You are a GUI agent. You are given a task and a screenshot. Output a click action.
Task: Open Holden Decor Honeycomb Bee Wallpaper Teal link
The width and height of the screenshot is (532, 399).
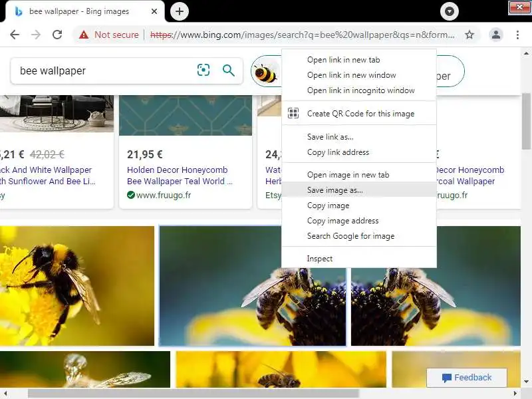coord(180,176)
